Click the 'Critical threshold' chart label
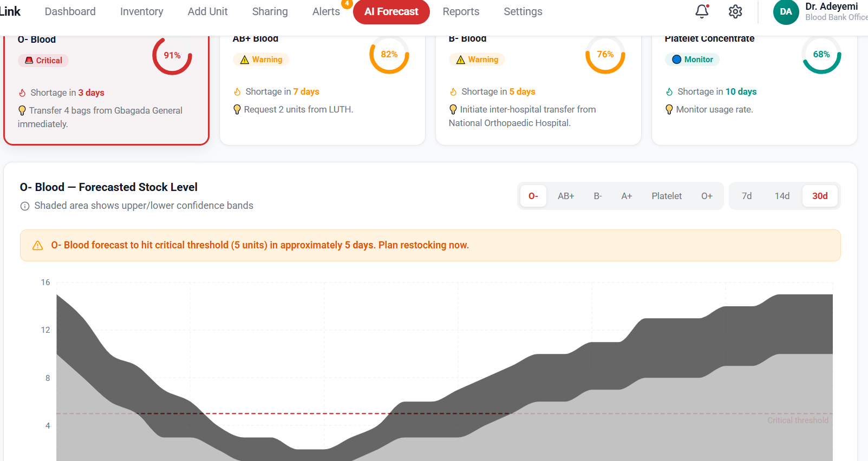 pos(798,420)
